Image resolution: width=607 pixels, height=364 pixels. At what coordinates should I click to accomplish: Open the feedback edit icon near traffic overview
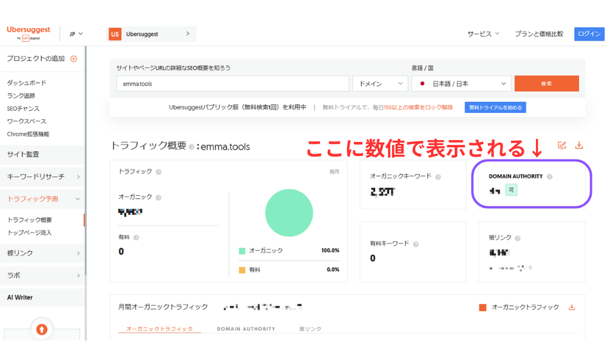(561, 145)
